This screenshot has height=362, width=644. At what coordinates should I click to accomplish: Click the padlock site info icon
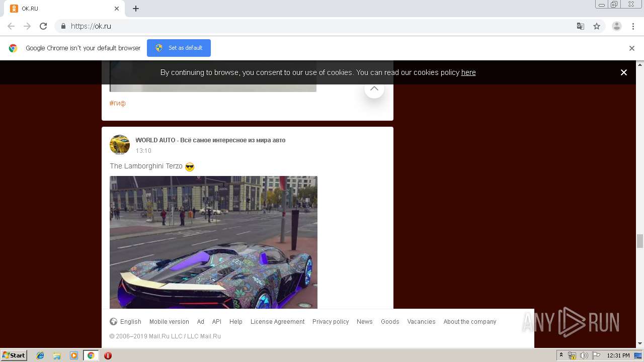pyautogui.click(x=63, y=26)
